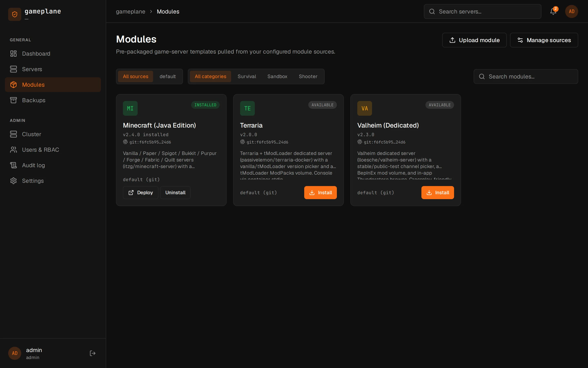Image resolution: width=588 pixels, height=368 pixels.
Task: Select the All categories filter
Action: pyautogui.click(x=210, y=76)
